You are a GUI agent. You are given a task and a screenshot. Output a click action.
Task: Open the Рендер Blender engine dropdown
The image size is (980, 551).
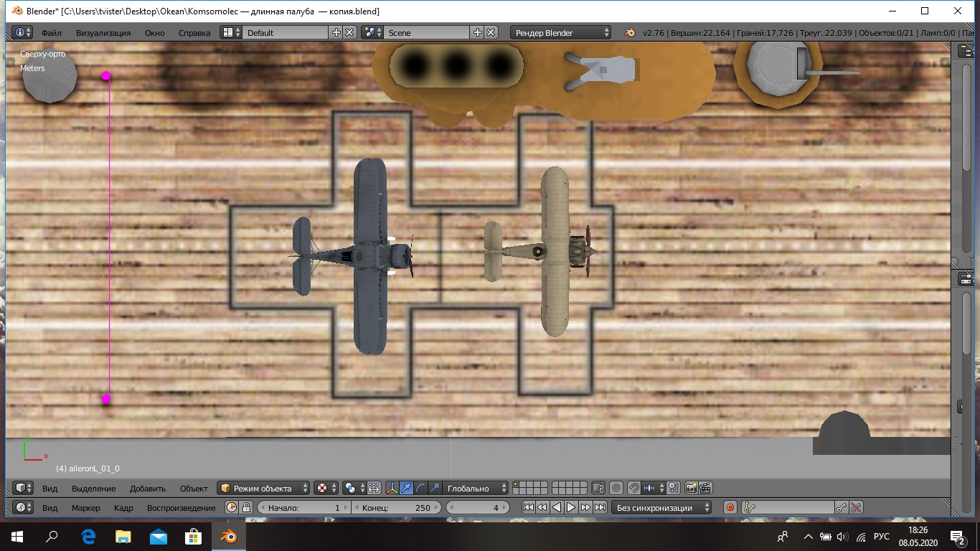coord(561,32)
